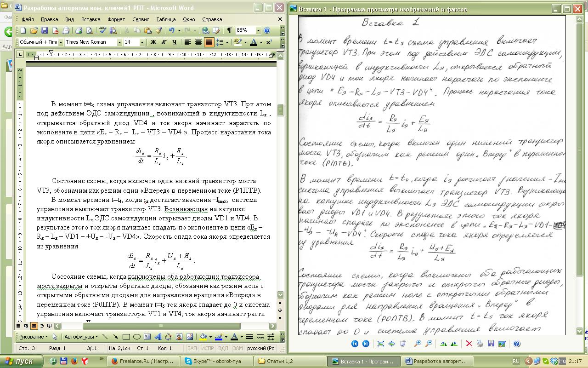This screenshot has width=588, height=368.
Task: Open the Файл menu
Action: (x=28, y=19)
